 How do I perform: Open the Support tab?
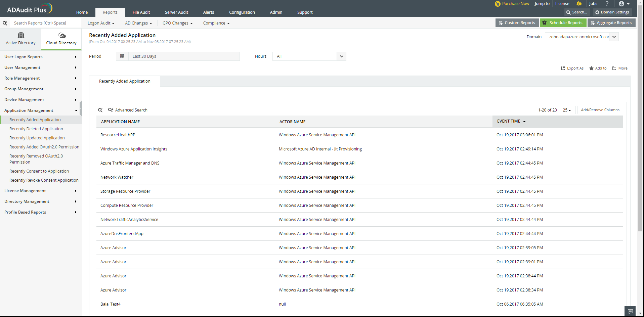click(x=305, y=12)
